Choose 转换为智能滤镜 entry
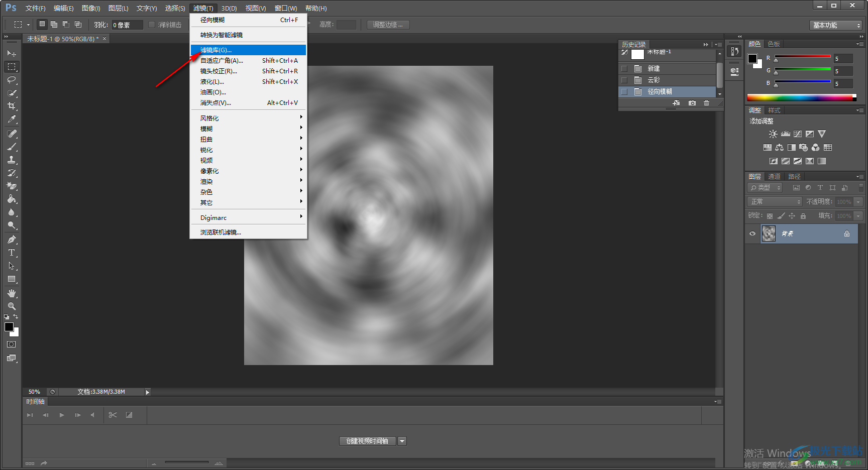The width and height of the screenshot is (868, 470). [249, 35]
